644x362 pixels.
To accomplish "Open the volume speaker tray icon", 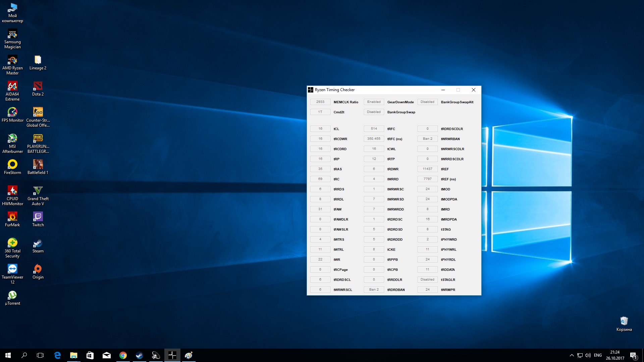I will pyautogui.click(x=588, y=355).
